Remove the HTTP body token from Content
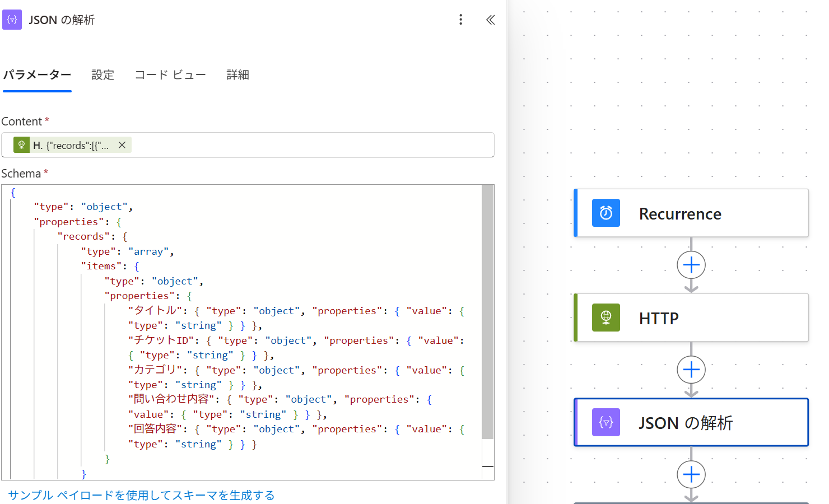 click(x=122, y=145)
